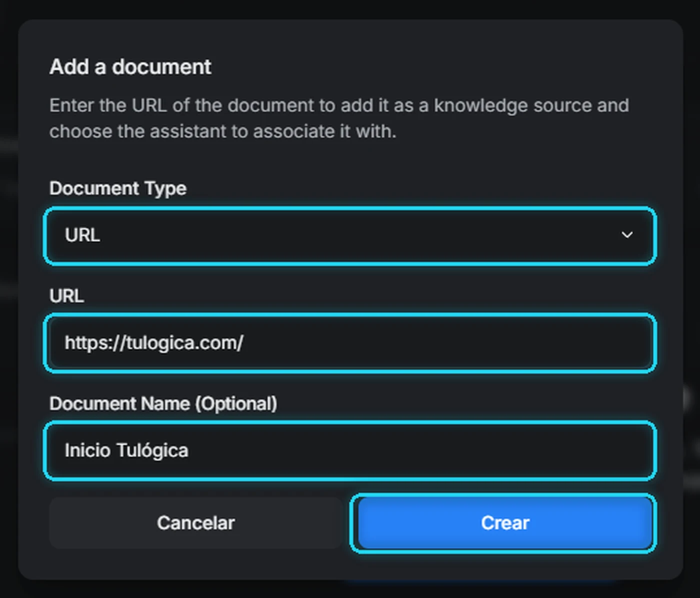Focus the Document Name field with Inicio Tulógica
This screenshot has width=700, height=598.
pos(349,451)
